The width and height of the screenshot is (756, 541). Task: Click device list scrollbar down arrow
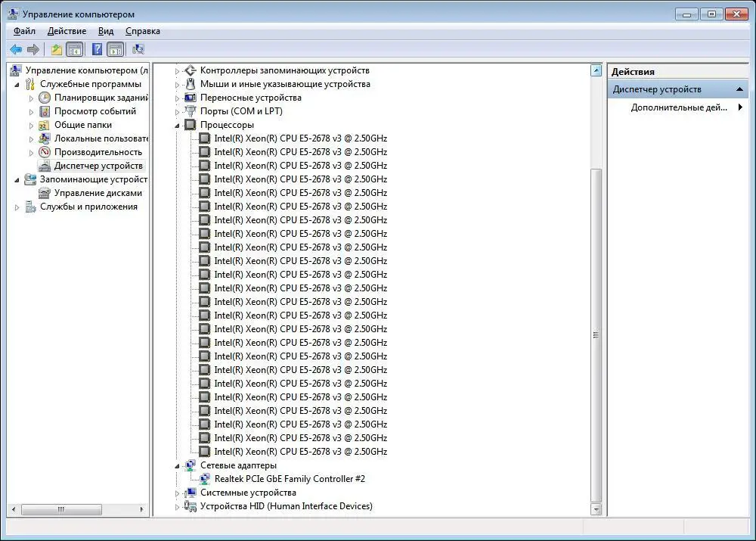tap(596, 509)
